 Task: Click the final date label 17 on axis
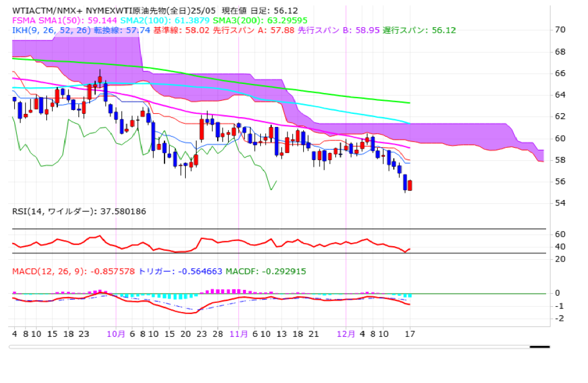pos(409,333)
